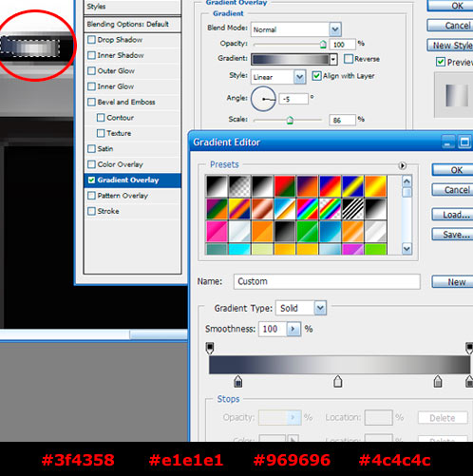Uncheck Align with Layer
This screenshot has width=473, height=476.
316,76
